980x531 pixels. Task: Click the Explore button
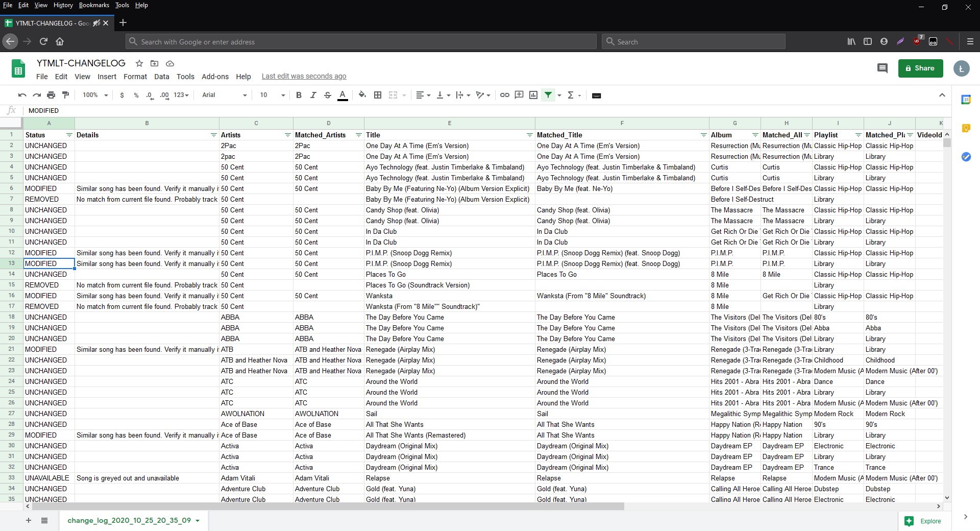923,521
